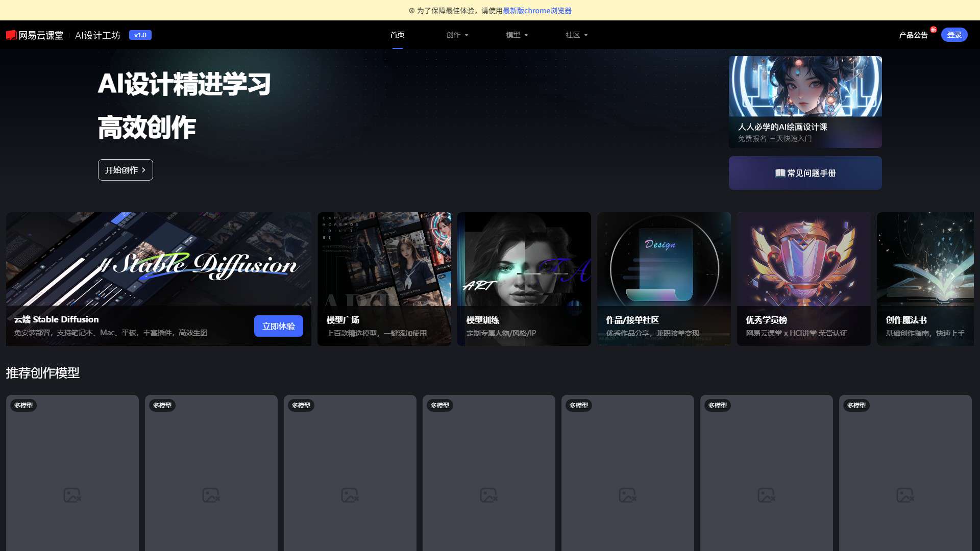Click the AI设计精进学习 headline text
This screenshot has width=980, height=551.
click(x=184, y=84)
